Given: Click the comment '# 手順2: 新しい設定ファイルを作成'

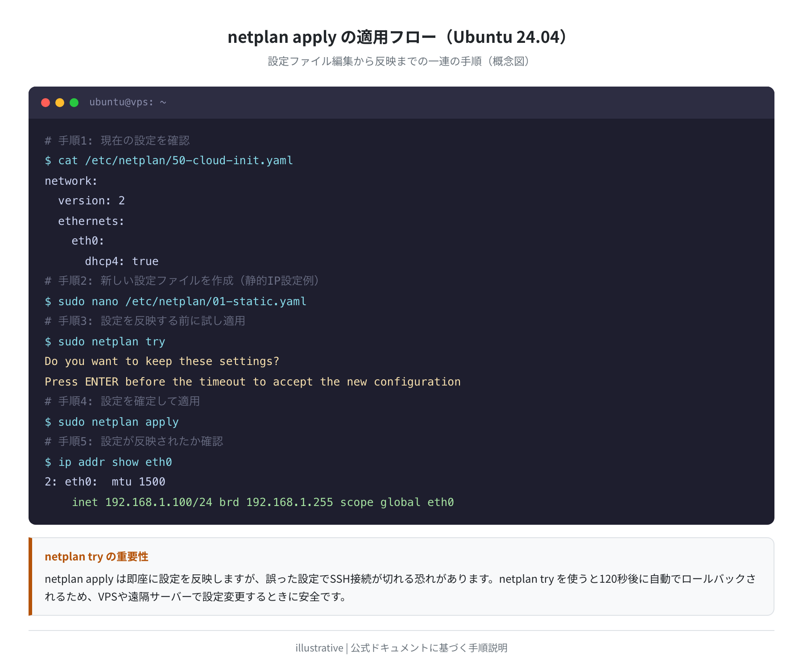Looking at the screenshot, I should [139, 281].
